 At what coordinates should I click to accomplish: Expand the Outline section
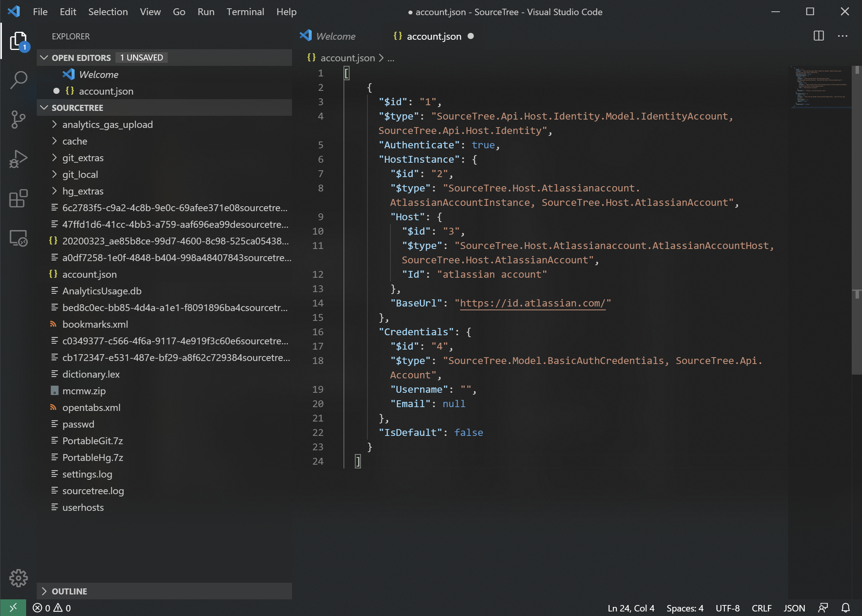click(x=69, y=591)
